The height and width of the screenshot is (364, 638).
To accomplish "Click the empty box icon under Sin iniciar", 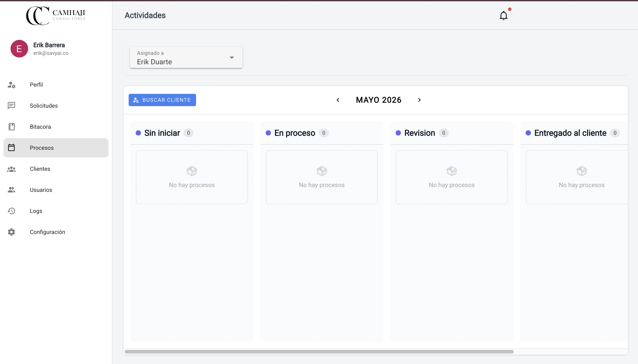I will 192,171.
